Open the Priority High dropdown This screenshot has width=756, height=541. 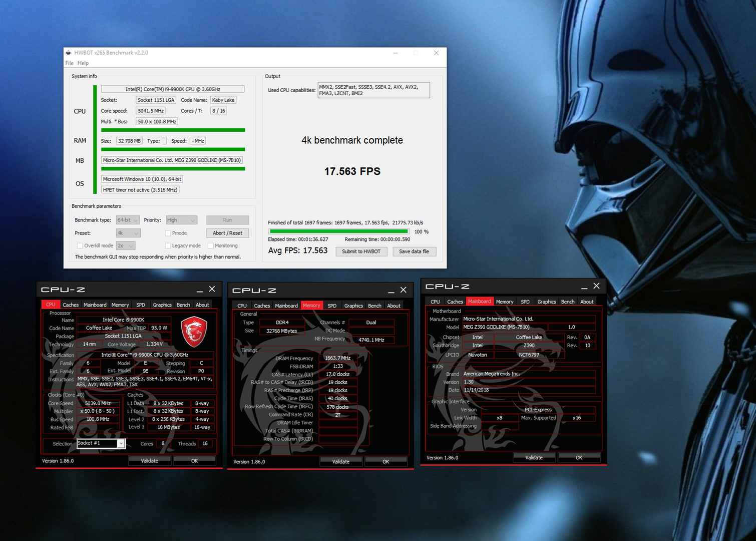(x=181, y=220)
